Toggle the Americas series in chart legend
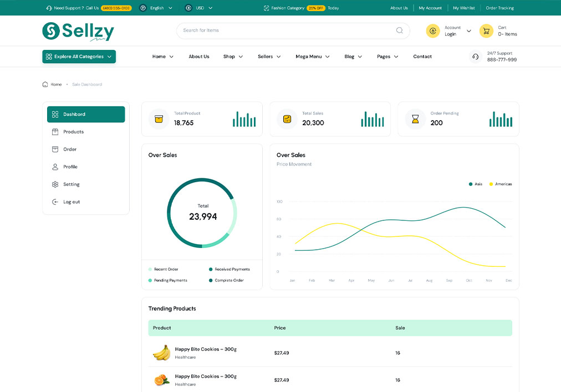 [x=500, y=184]
